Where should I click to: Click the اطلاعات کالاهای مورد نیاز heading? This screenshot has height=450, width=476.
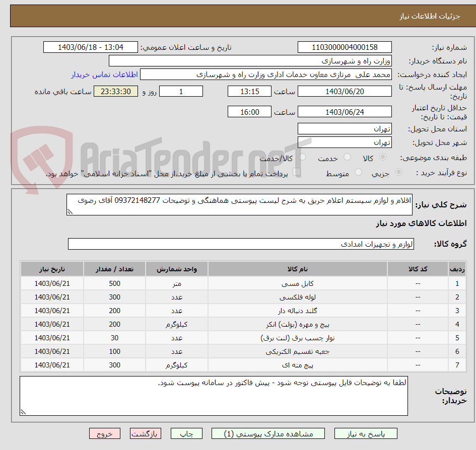pos(421,223)
